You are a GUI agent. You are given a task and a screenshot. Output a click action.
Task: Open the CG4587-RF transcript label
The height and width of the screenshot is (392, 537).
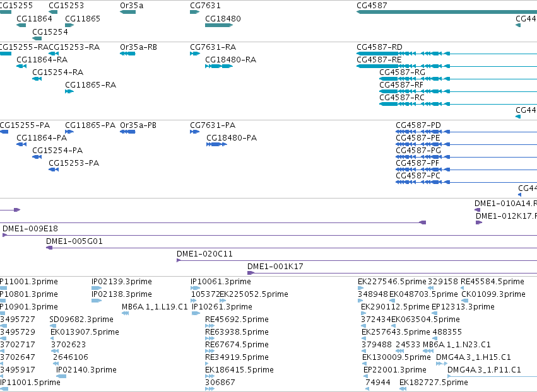[x=401, y=85]
